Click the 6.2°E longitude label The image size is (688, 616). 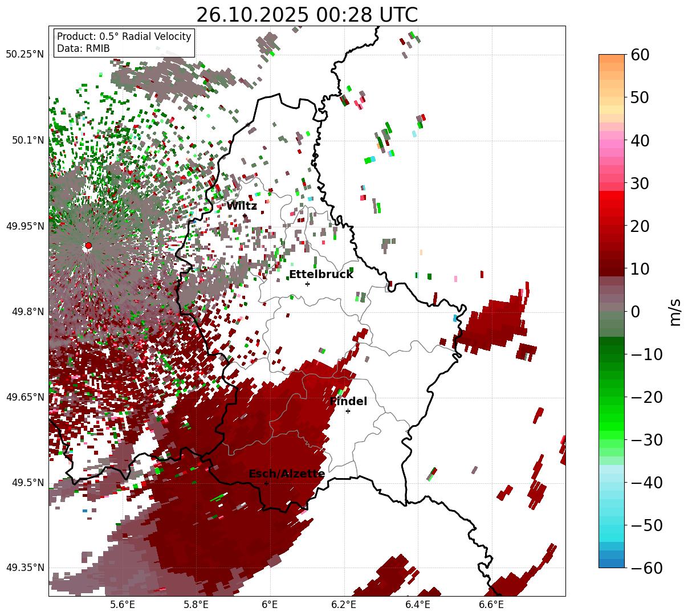click(x=344, y=605)
